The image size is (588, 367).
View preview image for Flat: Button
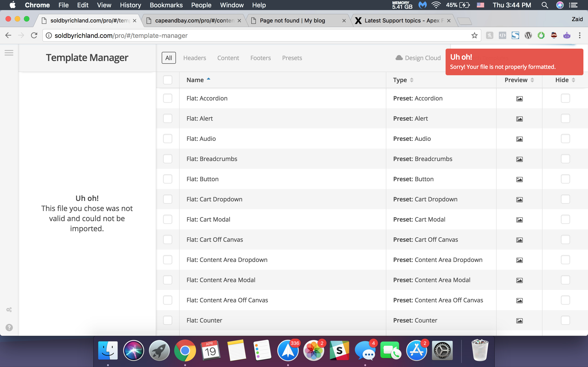(519, 179)
